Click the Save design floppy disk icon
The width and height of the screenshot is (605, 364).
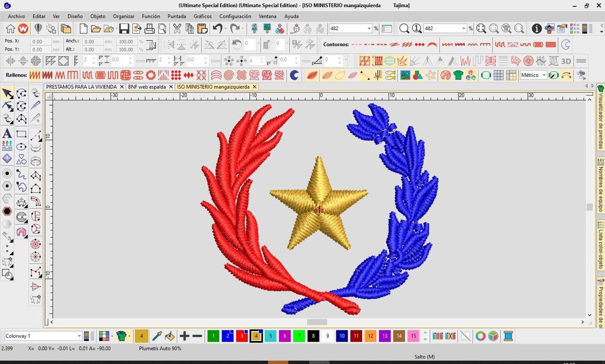(x=124, y=29)
